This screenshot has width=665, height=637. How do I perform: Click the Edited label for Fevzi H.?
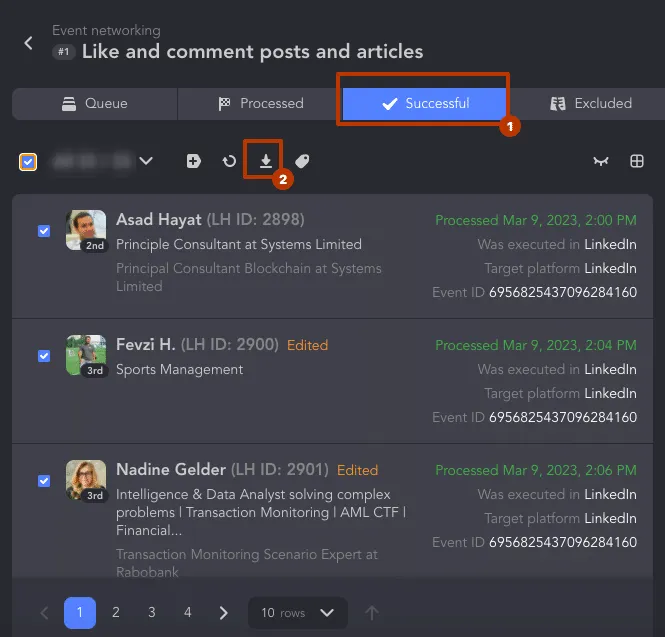[x=307, y=345]
